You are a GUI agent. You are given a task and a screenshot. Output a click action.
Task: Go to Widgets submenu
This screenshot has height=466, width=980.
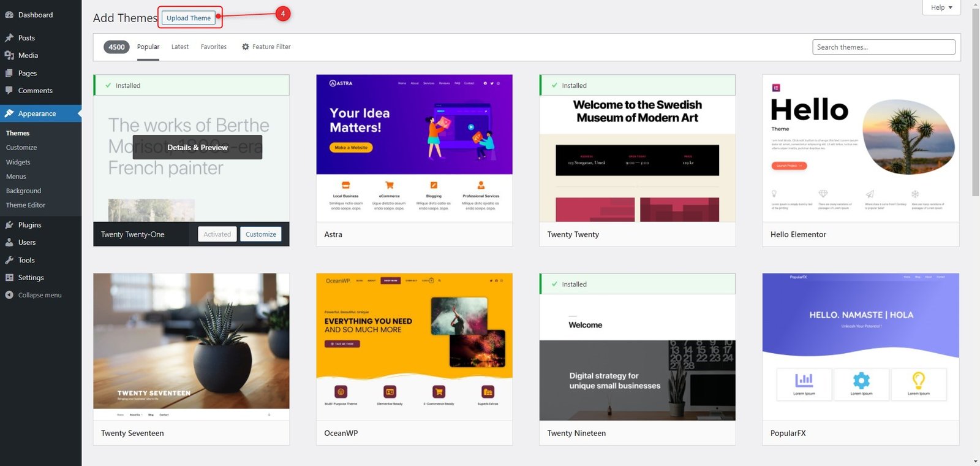pos(18,162)
